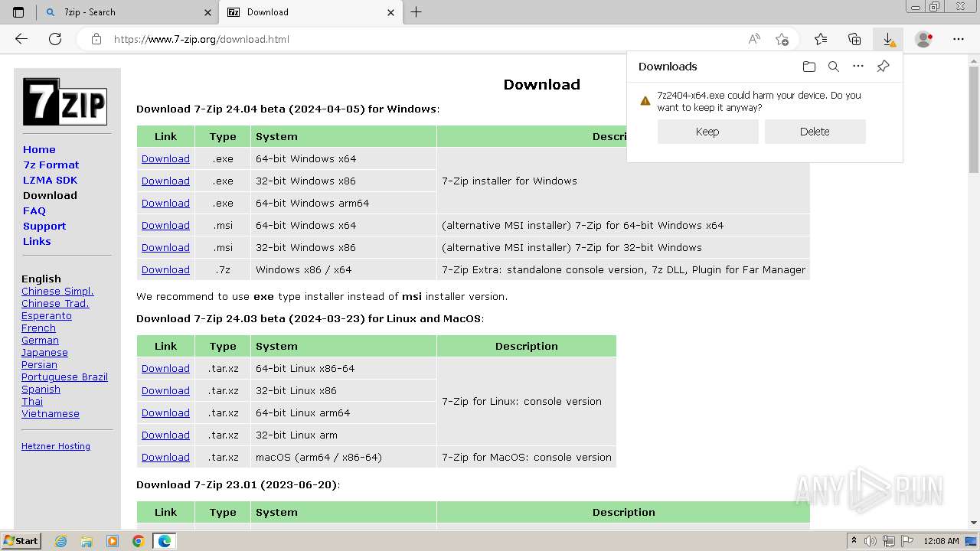
Task: Open 7z Format sidebar link
Action: 51,165
